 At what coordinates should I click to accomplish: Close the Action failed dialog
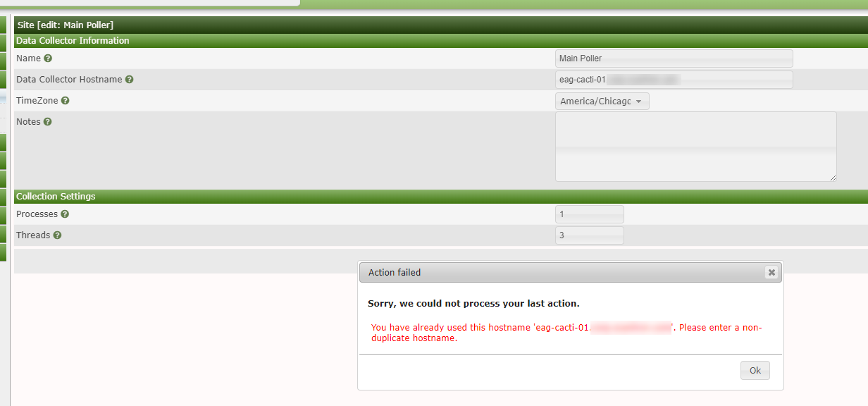[x=771, y=272]
